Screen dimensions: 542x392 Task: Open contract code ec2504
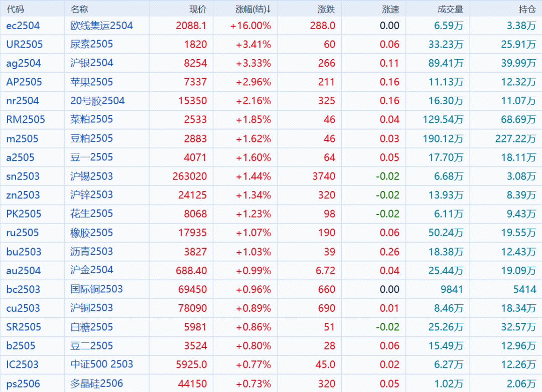(23, 26)
